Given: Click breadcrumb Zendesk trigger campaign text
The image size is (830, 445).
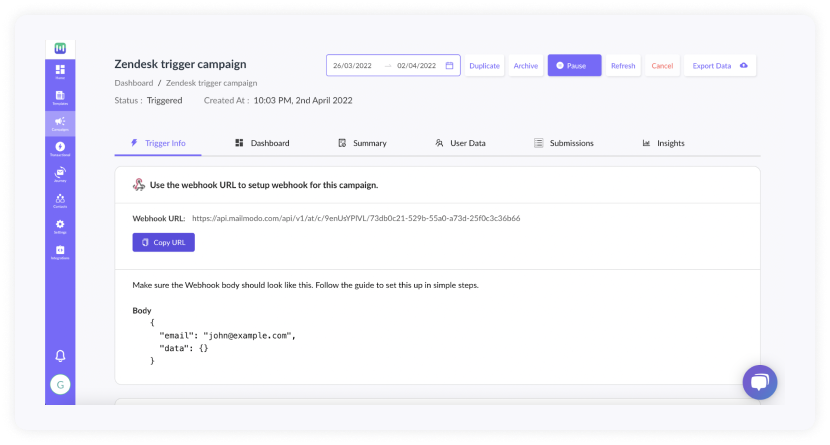Looking at the screenshot, I should pos(212,83).
